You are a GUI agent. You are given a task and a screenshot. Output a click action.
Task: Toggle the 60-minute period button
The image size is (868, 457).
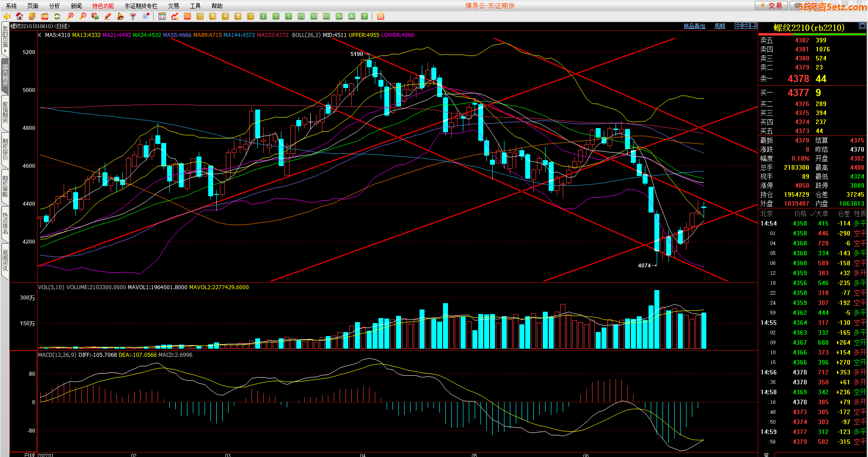coord(327,16)
